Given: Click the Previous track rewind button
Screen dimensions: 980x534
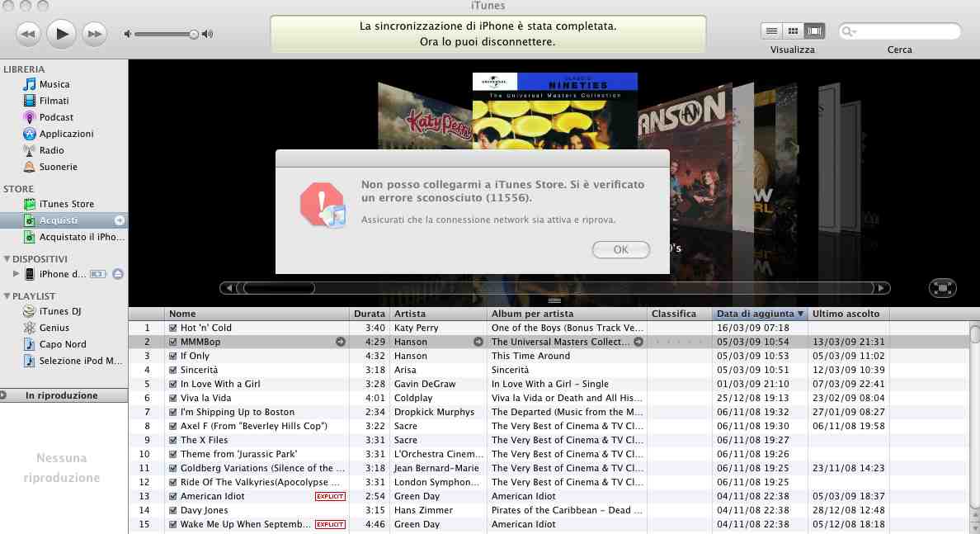Looking at the screenshot, I should [28, 34].
